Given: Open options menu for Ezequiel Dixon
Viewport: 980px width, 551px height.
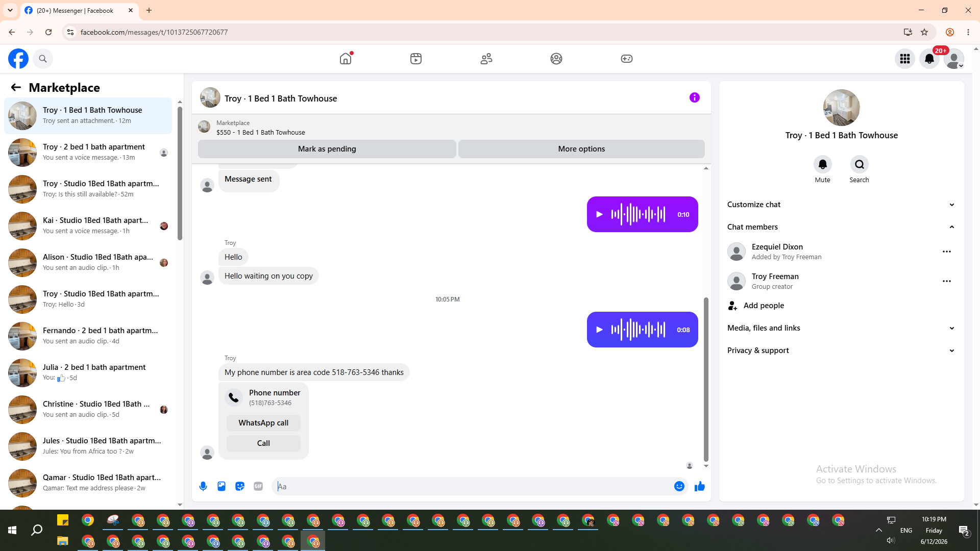Looking at the screenshot, I should [947, 252].
